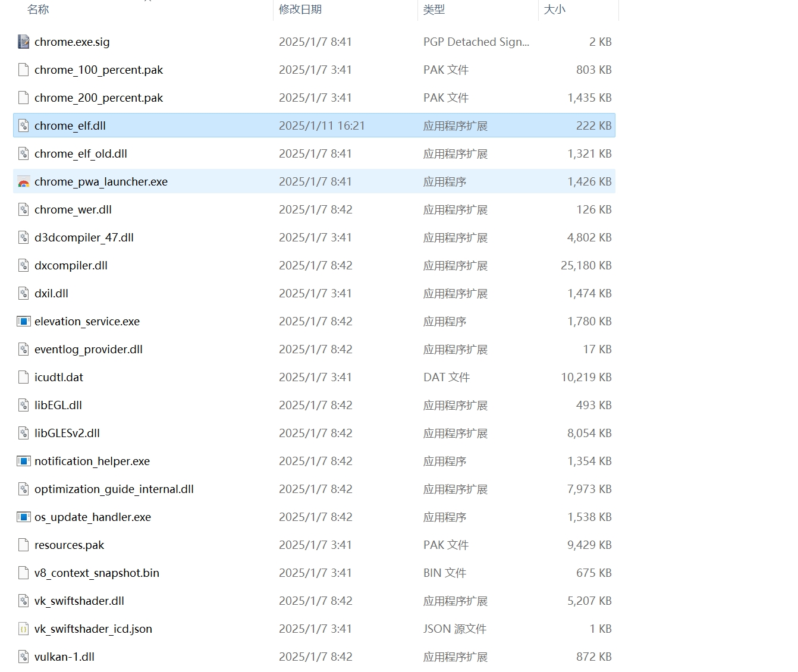Screen dimensions: 798x672
Task: Select the v8_context_snapshot.bin file
Action: click(97, 573)
